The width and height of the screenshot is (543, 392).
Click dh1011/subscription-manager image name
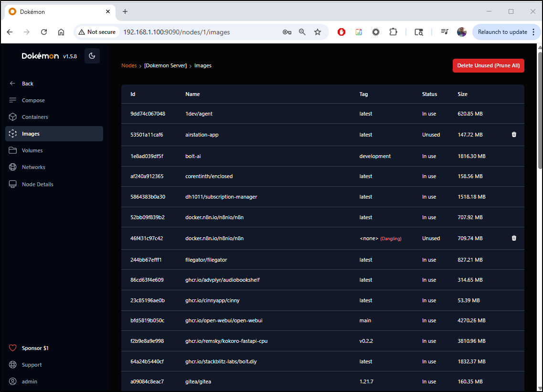(x=221, y=197)
